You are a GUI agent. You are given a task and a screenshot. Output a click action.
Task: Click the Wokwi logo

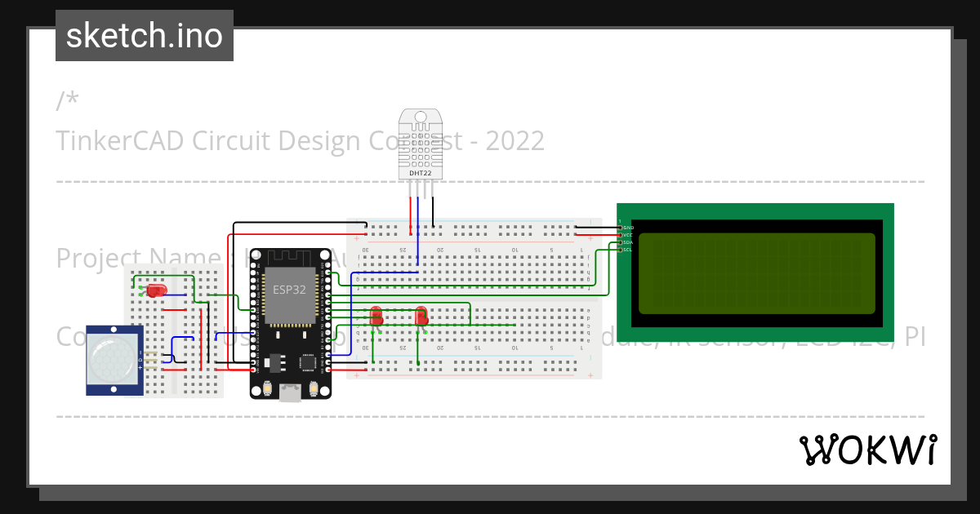(x=870, y=449)
